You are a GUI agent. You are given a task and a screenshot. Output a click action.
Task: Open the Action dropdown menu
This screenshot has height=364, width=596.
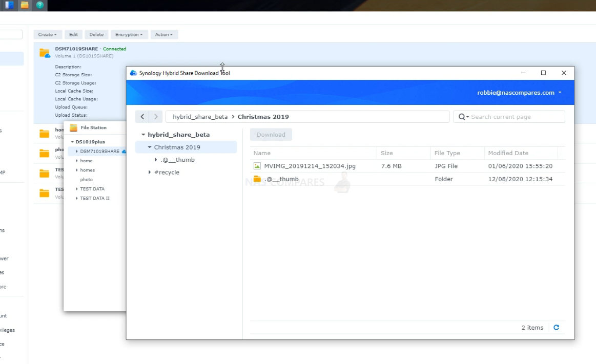tap(164, 34)
